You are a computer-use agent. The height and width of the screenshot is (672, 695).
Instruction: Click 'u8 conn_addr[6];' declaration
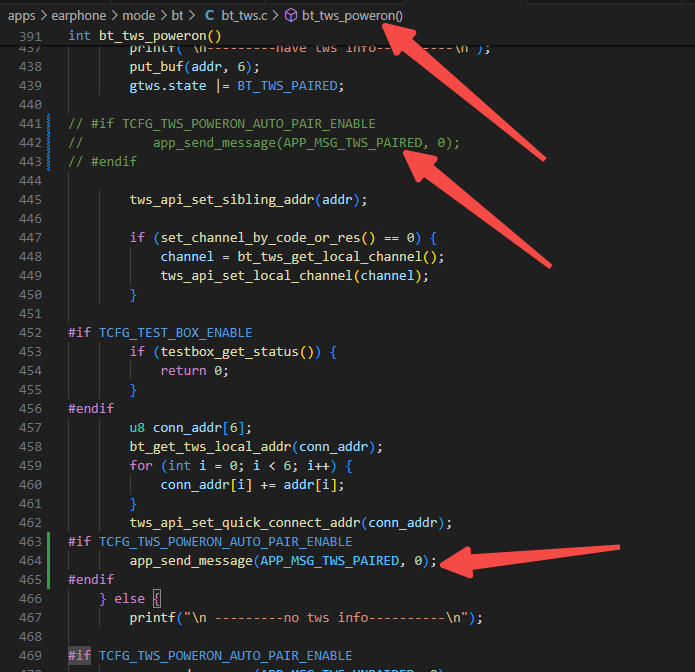click(x=191, y=428)
